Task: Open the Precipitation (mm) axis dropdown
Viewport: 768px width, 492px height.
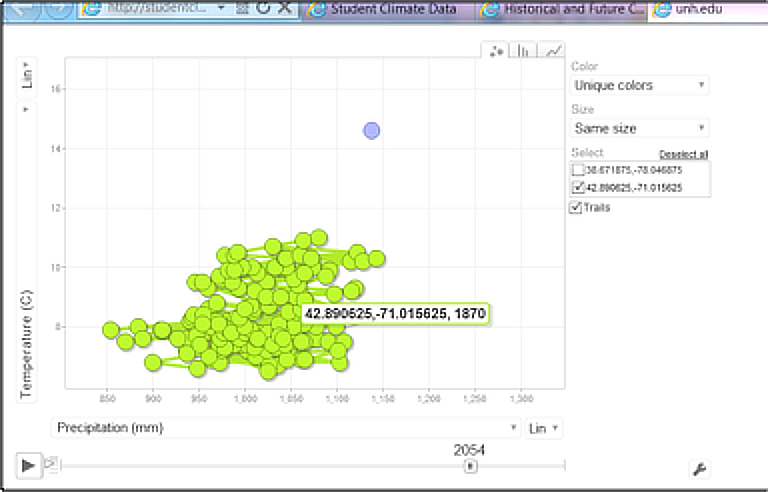Action: point(285,428)
